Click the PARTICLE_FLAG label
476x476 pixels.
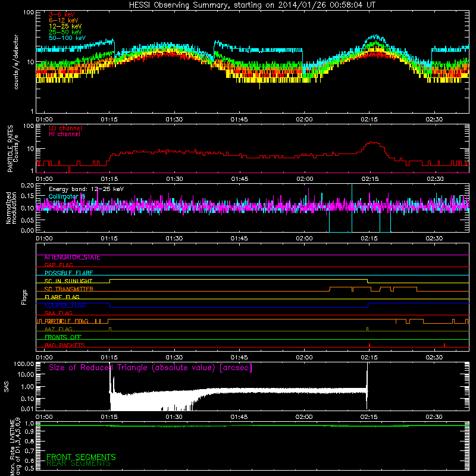click(67, 321)
